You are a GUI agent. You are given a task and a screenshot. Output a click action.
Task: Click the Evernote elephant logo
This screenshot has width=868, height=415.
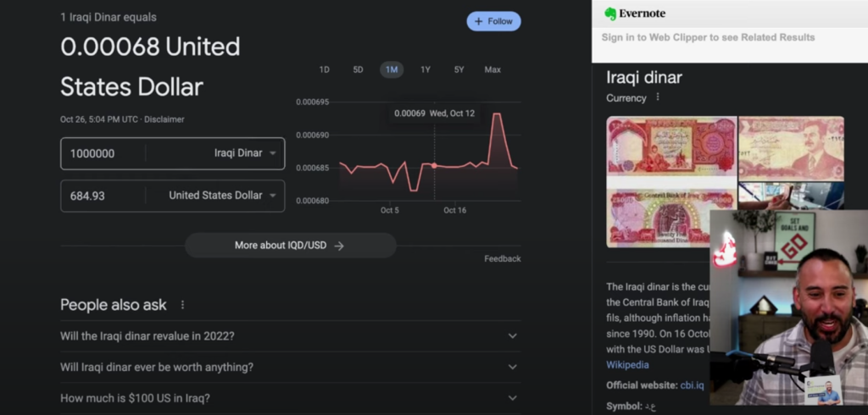point(610,14)
